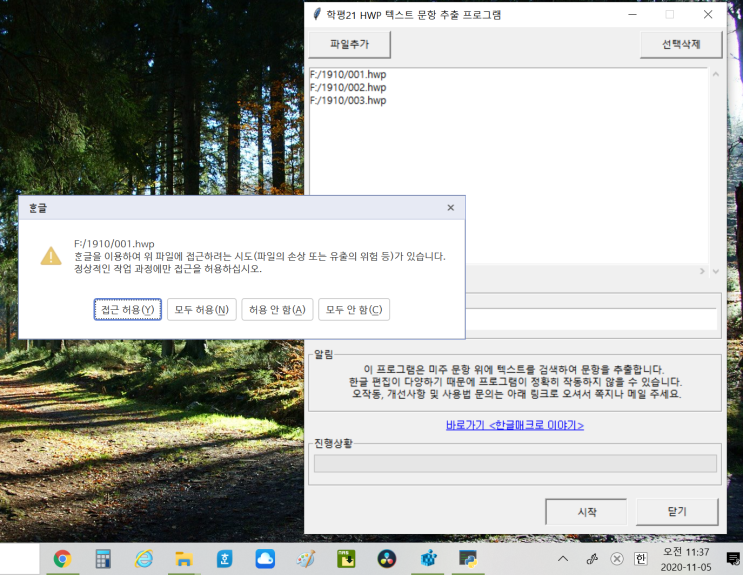This screenshot has width=743, height=575.
Task: Click the feather icon in program title bar
Action: tap(317, 14)
